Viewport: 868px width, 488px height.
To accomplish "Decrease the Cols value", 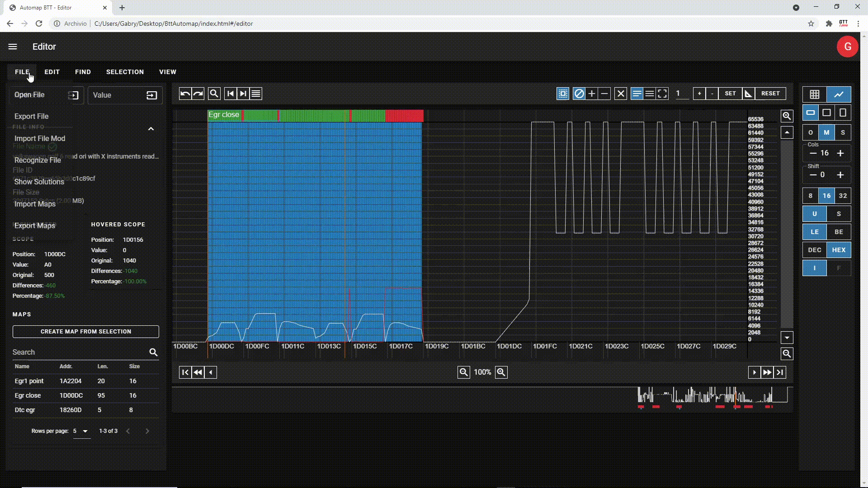I will coord(813,153).
